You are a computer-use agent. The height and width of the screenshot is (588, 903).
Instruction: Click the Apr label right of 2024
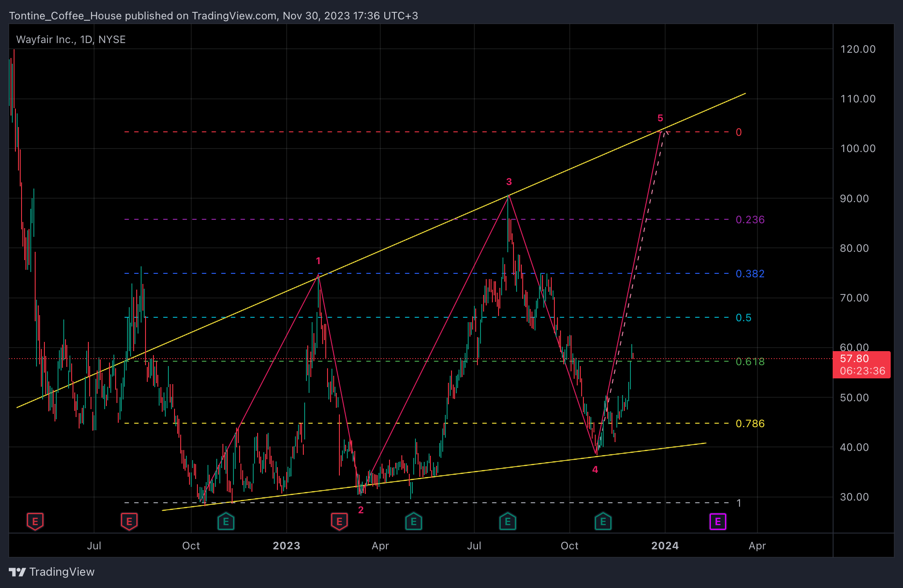757,546
